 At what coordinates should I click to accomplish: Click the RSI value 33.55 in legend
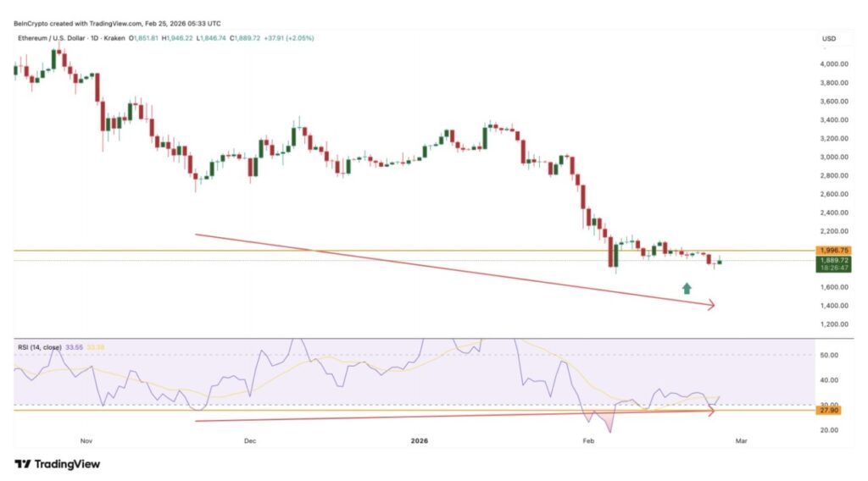coord(75,346)
